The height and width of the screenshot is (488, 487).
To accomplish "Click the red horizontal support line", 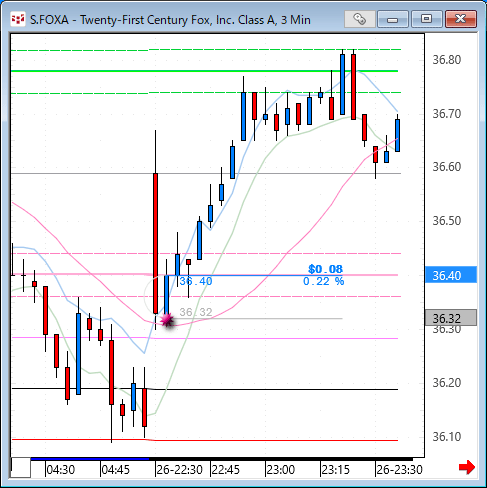I will (205, 440).
